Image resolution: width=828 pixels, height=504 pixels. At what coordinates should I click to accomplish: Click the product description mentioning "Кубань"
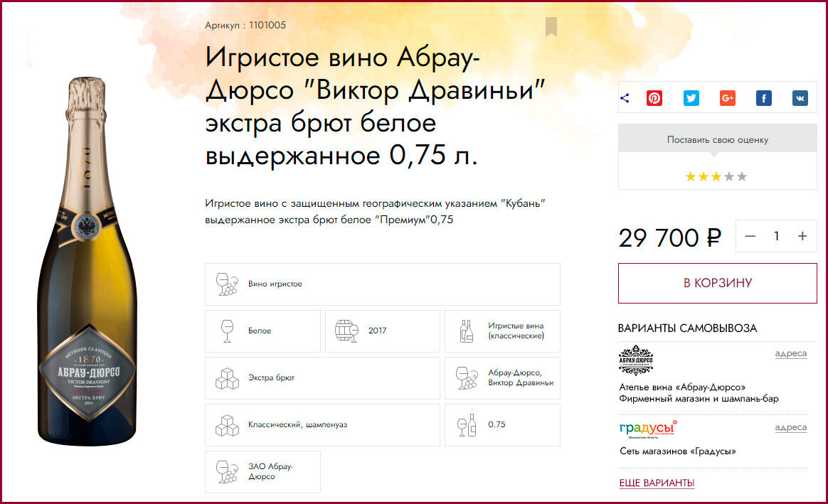coord(375,212)
